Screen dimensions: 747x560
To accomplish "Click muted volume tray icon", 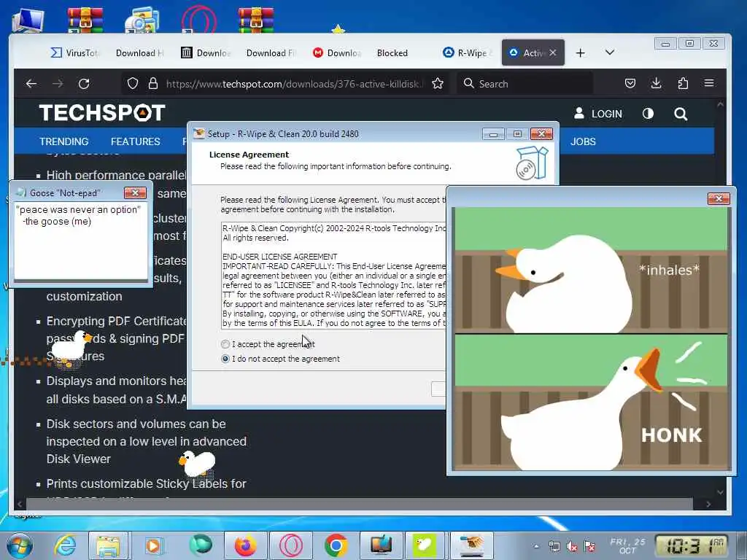I will pos(572,547).
